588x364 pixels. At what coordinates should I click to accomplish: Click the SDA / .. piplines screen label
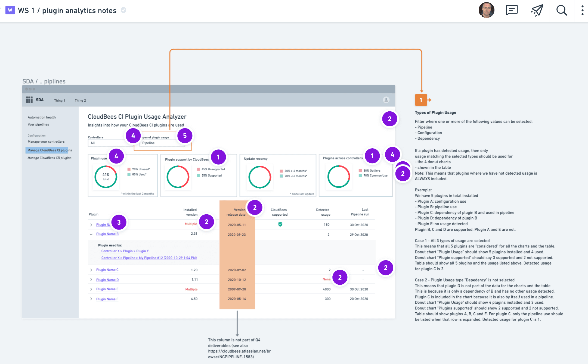click(44, 81)
